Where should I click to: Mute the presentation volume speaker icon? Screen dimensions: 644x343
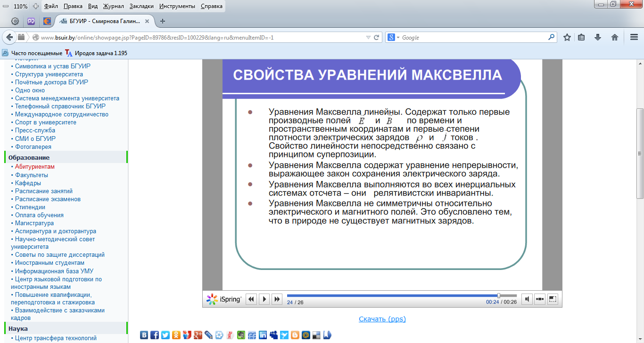pyautogui.click(x=528, y=299)
